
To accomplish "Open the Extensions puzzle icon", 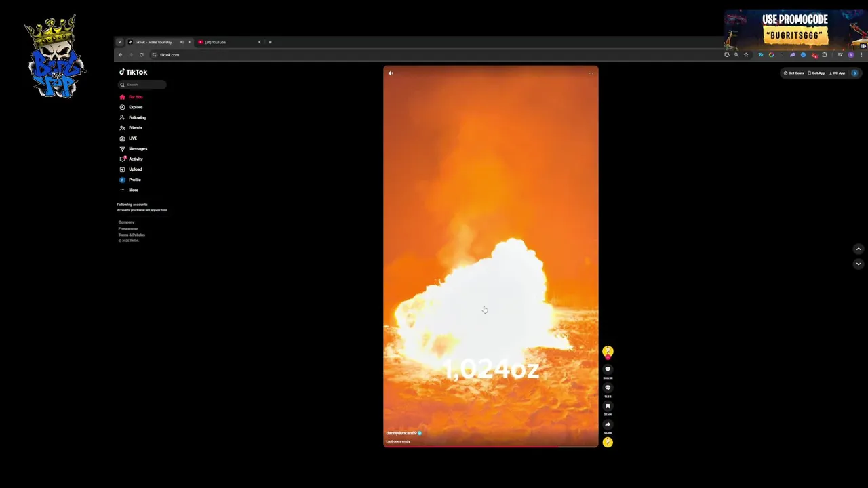I will [x=825, y=55].
